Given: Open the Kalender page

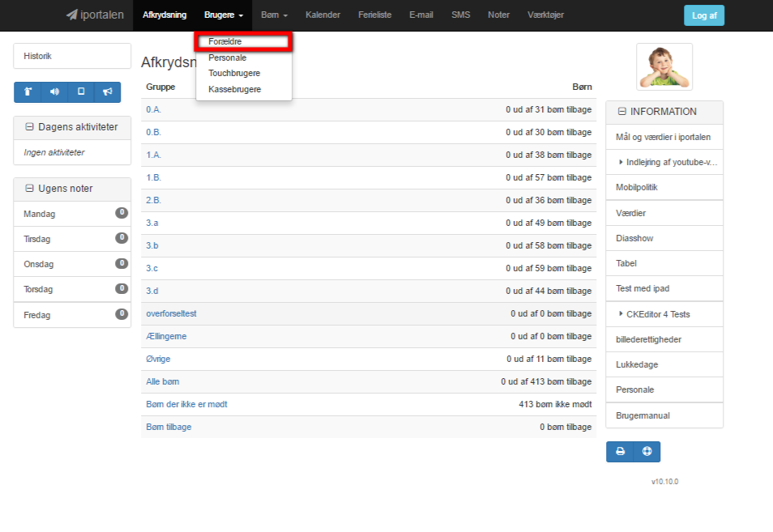Looking at the screenshot, I should pyautogui.click(x=323, y=15).
